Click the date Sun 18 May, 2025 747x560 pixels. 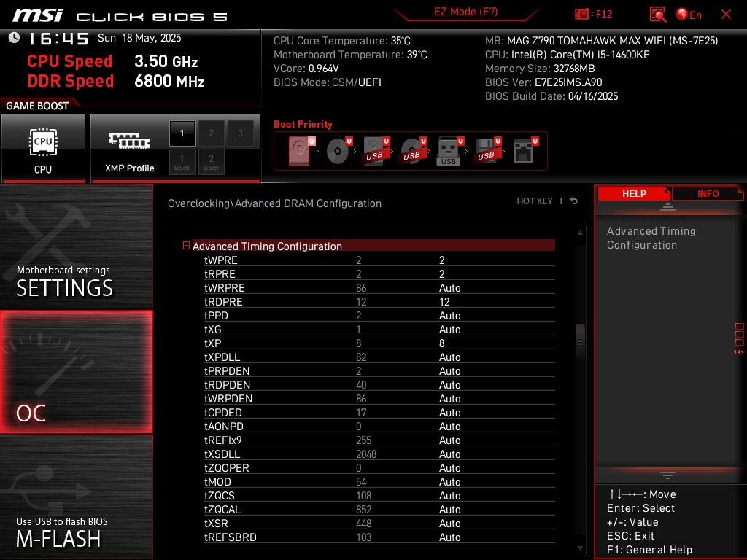pos(139,38)
